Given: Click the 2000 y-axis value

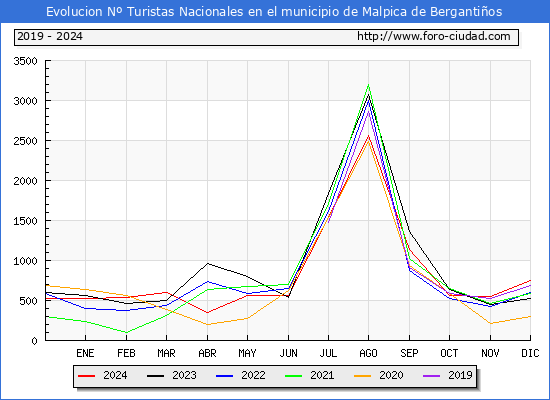Looking at the screenshot, I should pyautogui.click(x=25, y=181).
